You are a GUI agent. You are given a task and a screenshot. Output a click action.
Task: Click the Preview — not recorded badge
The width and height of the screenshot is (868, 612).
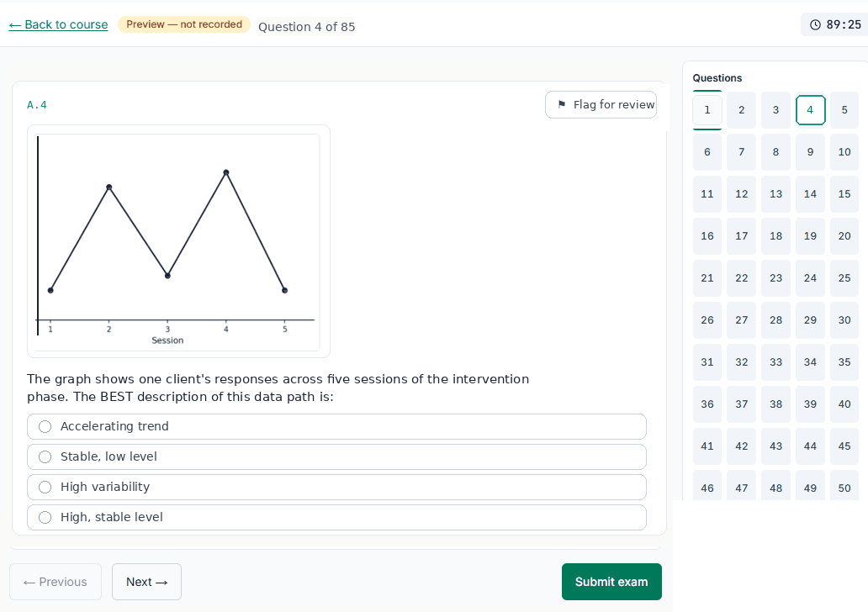click(184, 24)
